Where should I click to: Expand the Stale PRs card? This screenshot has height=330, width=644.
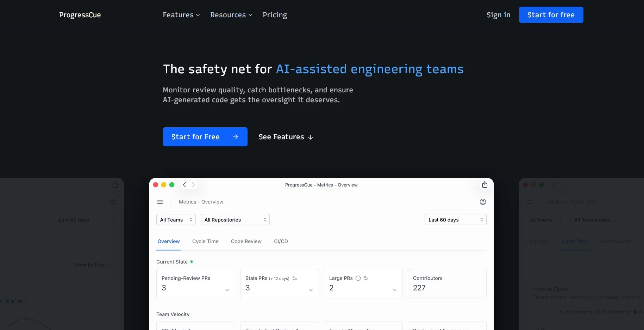(x=311, y=290)
